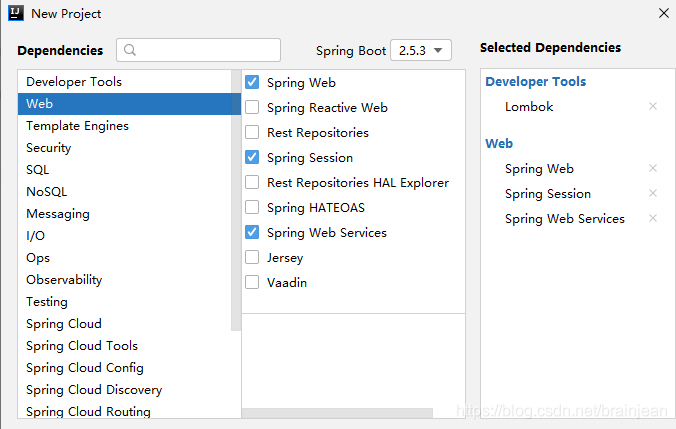Remove Spring Web Services from selected dependencies
This screenshot has width=676, height=429.
[653, 218]
